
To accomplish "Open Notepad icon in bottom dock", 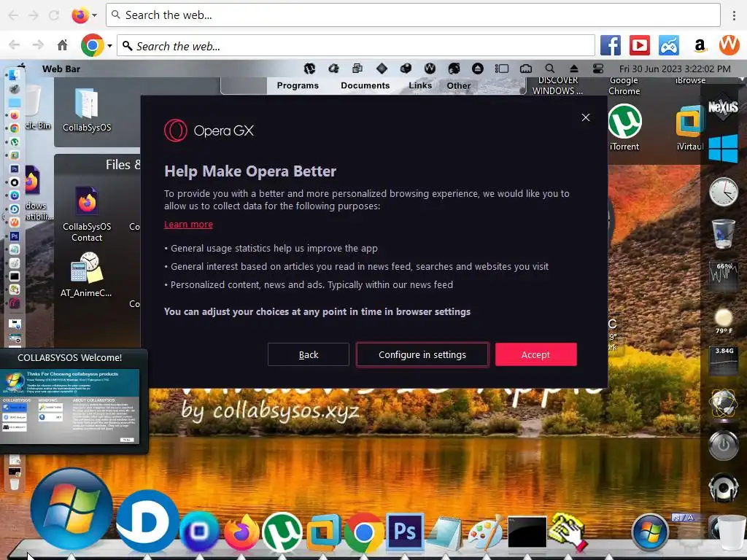I will (445, 532).
